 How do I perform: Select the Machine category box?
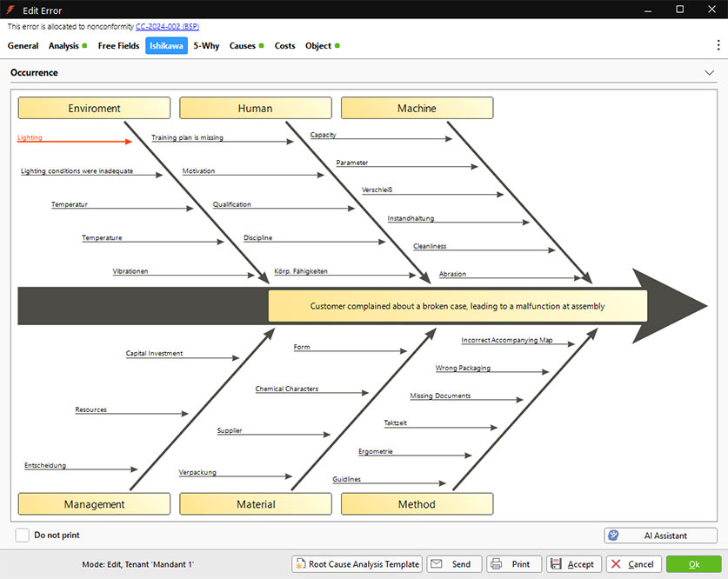coord(417,109)
